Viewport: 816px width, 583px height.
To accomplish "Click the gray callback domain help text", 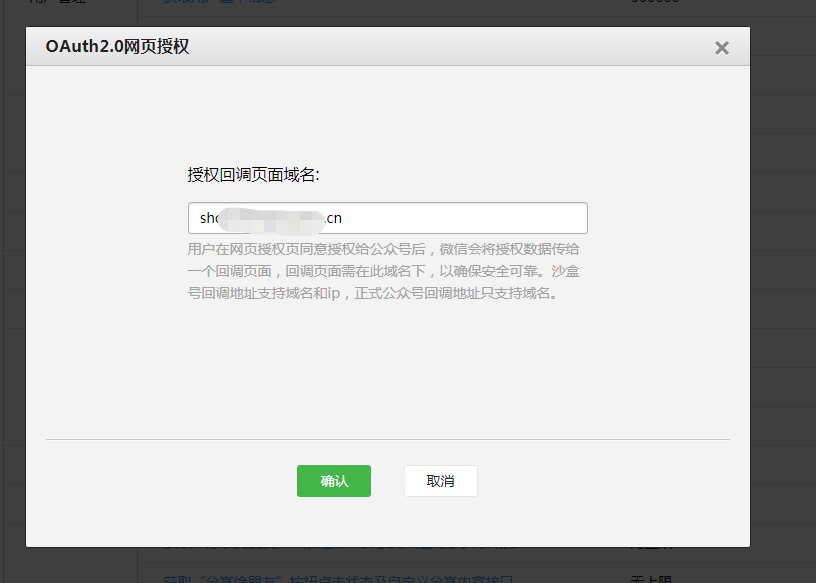I will (x=384, y=271).
